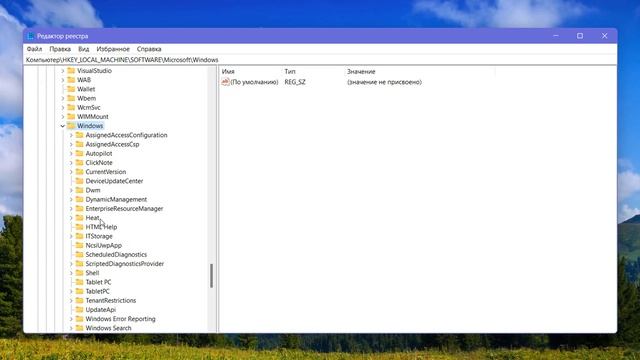Select the TenantRestrictions key label
Screen dimensions: 640x360
point(111,300)
